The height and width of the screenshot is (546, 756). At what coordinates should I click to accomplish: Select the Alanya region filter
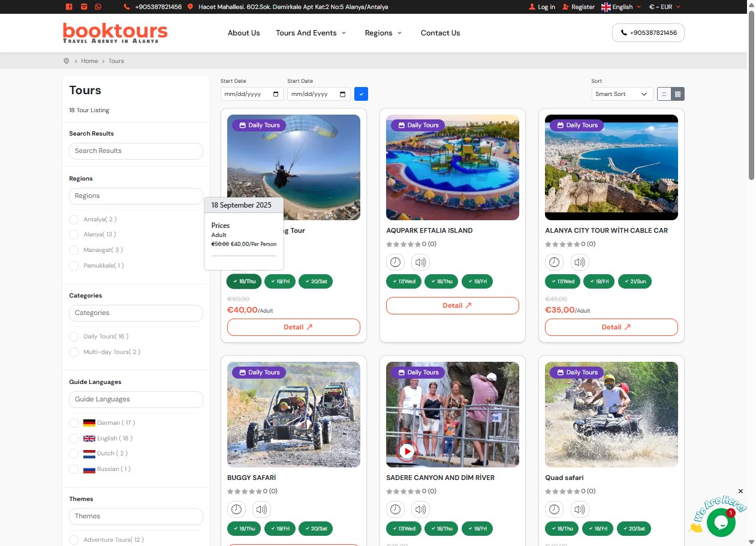coord(74,235)
